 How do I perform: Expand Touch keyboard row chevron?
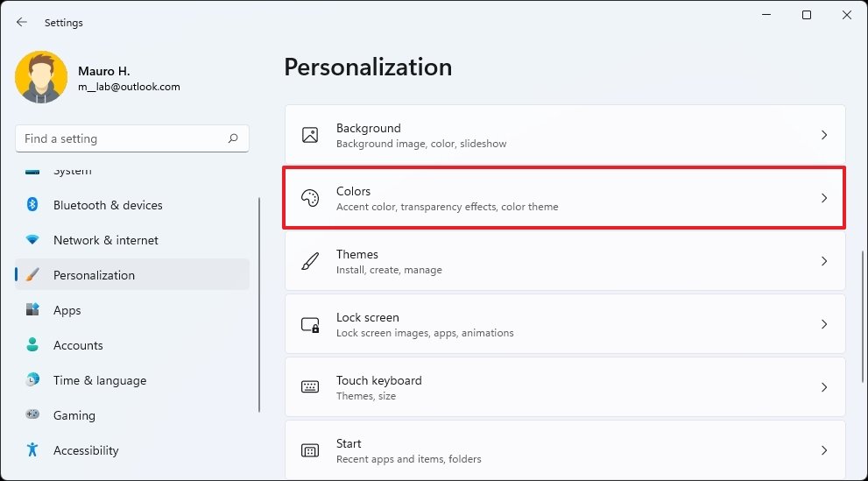(824, 387)
